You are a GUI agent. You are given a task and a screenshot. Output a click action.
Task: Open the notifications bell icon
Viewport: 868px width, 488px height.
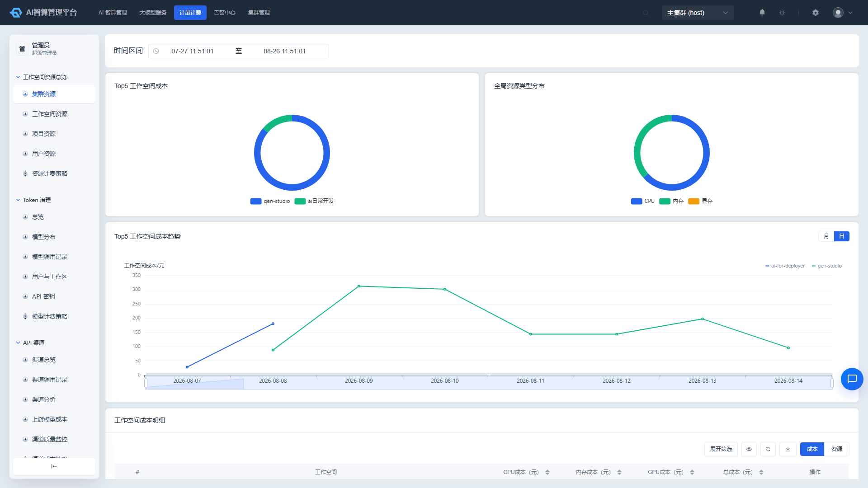762,13
